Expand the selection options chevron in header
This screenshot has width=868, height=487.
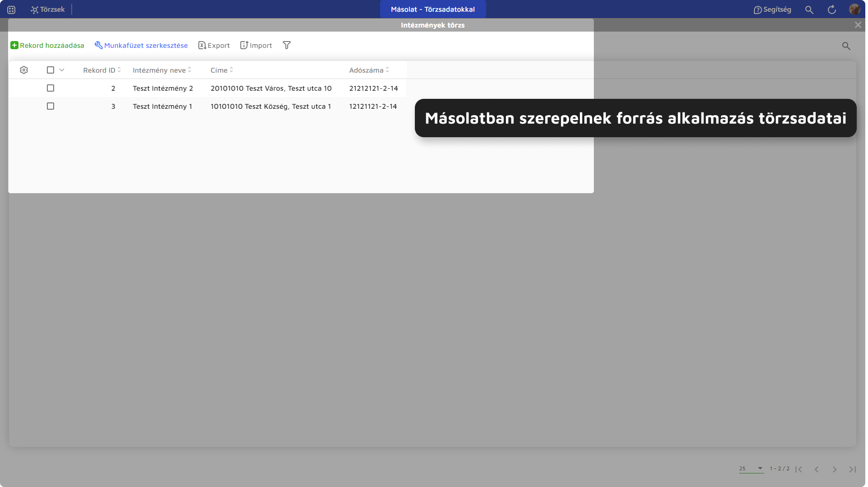click(62, 70)
